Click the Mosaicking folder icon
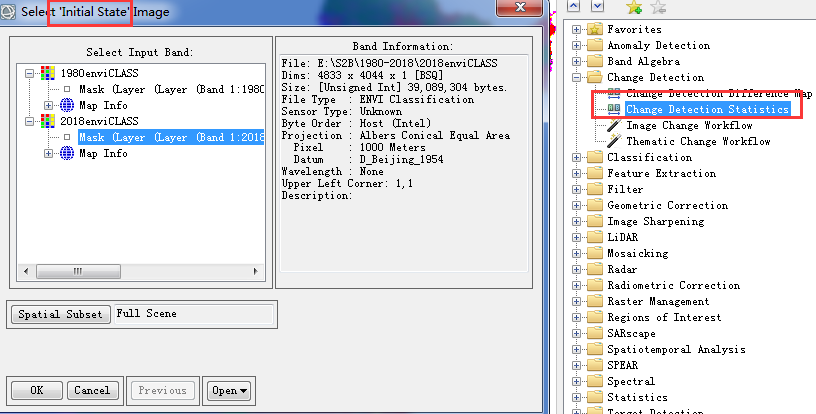Screen dimensions: 816x414 pyautogui.click(x=595, y=253)
